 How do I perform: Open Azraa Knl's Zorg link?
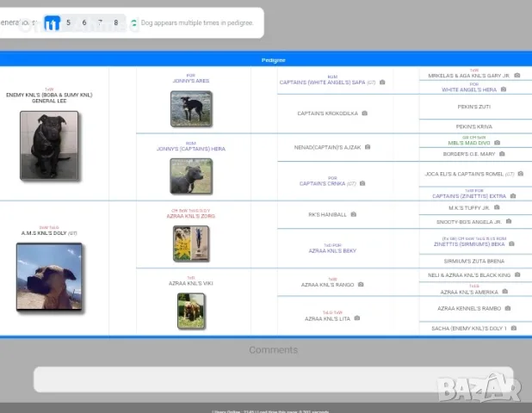tap(191, 216)
